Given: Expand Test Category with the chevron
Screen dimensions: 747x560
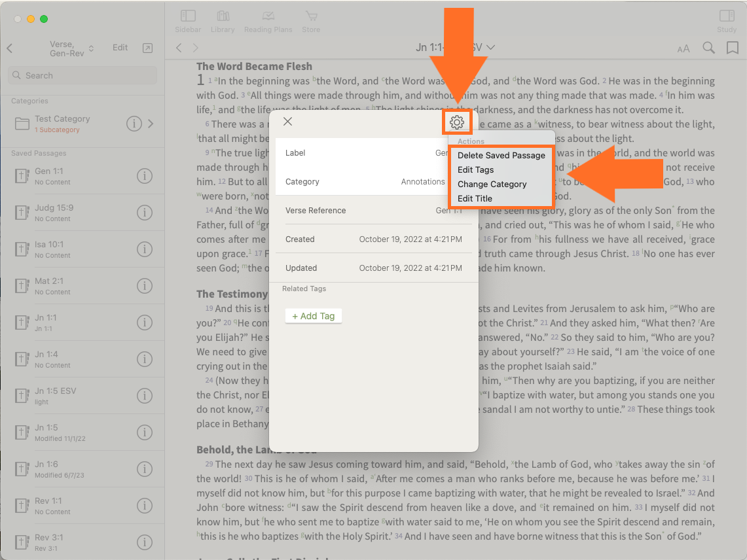Looking at the screenshot, I should click(x=151, y=124).
